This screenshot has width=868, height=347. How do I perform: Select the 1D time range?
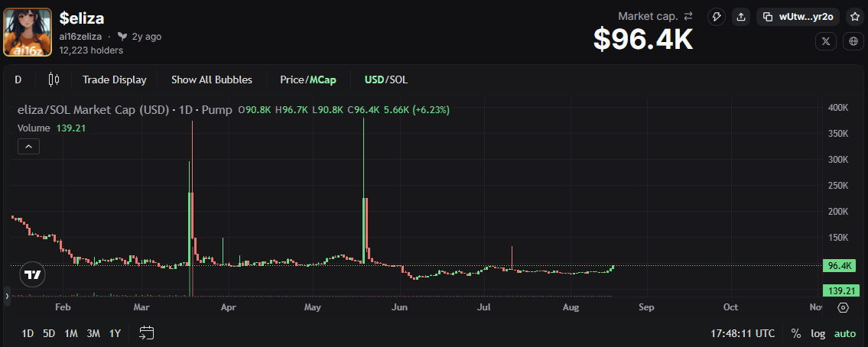28,333
